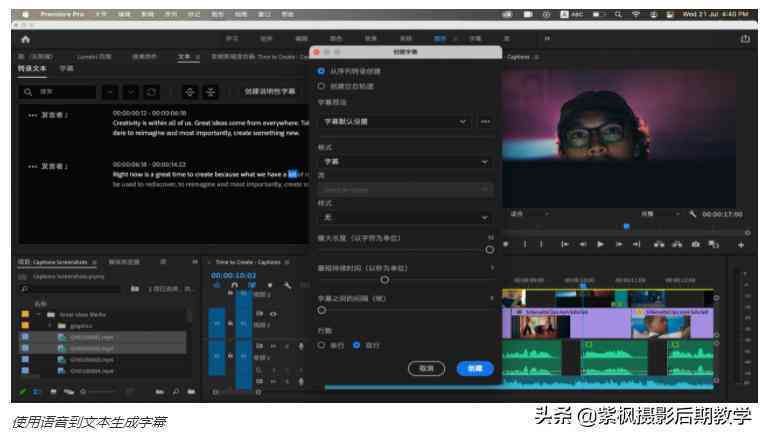Screen dimensions: 764x438
Task: Expand the gap between captions setting arrow
Action: (x=492, y=298)
